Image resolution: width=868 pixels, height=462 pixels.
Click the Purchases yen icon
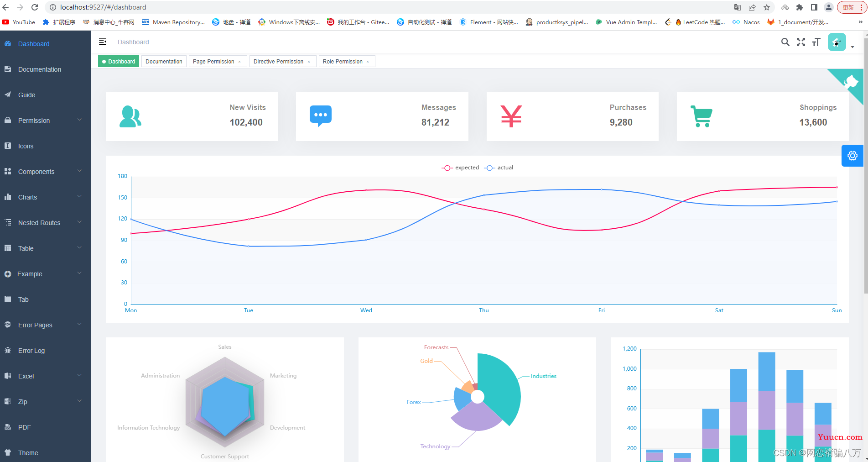tap(511, 116)
